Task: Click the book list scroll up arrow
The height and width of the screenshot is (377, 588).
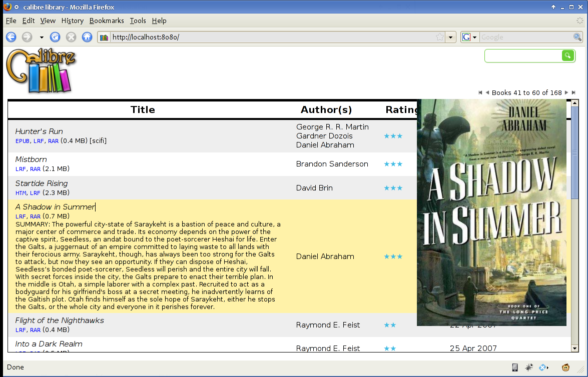Action: click(574, 102)
